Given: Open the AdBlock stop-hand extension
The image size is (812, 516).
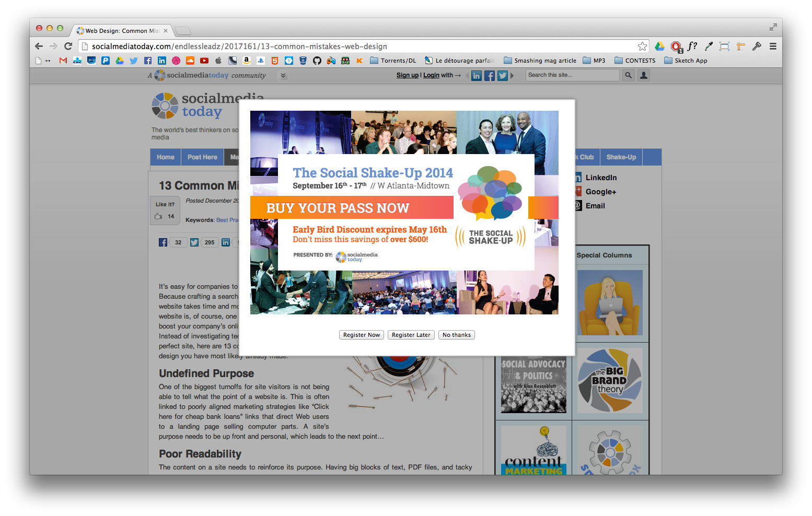Looking at the screenshot, I should (676, 46).
